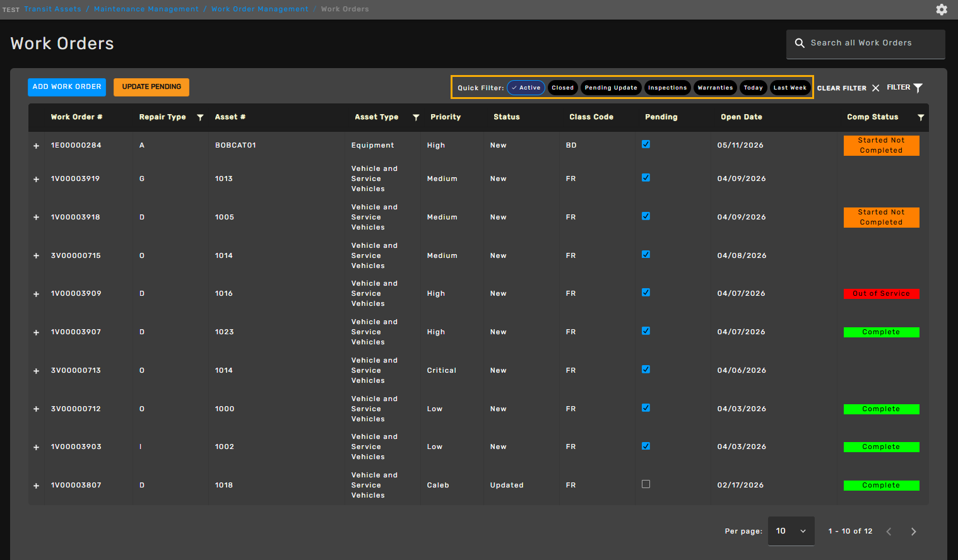Image resolution: width=958 pixels, height=560 pixels.
Task: Toggle the Active quick filter
Action: [526, 88]
